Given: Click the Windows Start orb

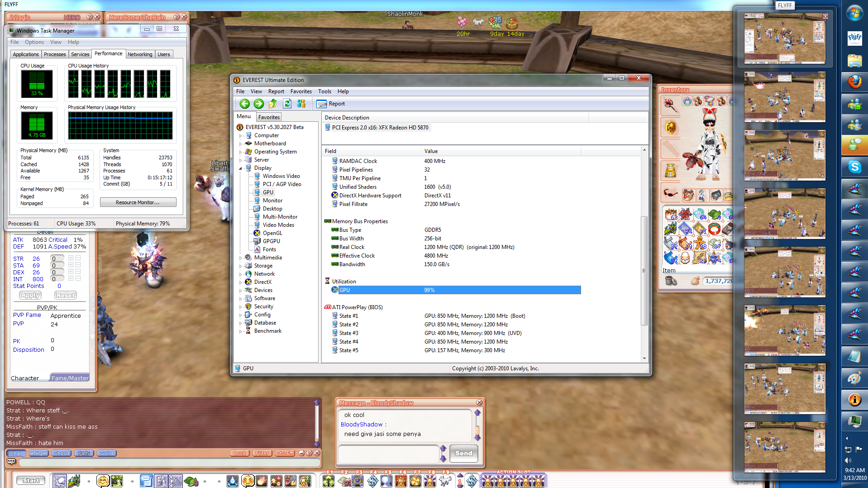Looking at the screenshot, I should [x=854, y=13].
